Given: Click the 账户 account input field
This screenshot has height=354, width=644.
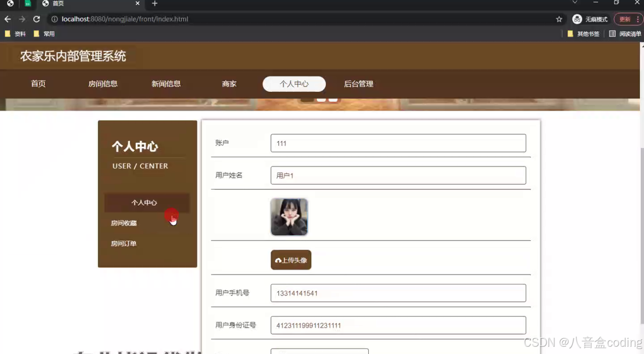Looking at the screenshot, I should point(398,143).
